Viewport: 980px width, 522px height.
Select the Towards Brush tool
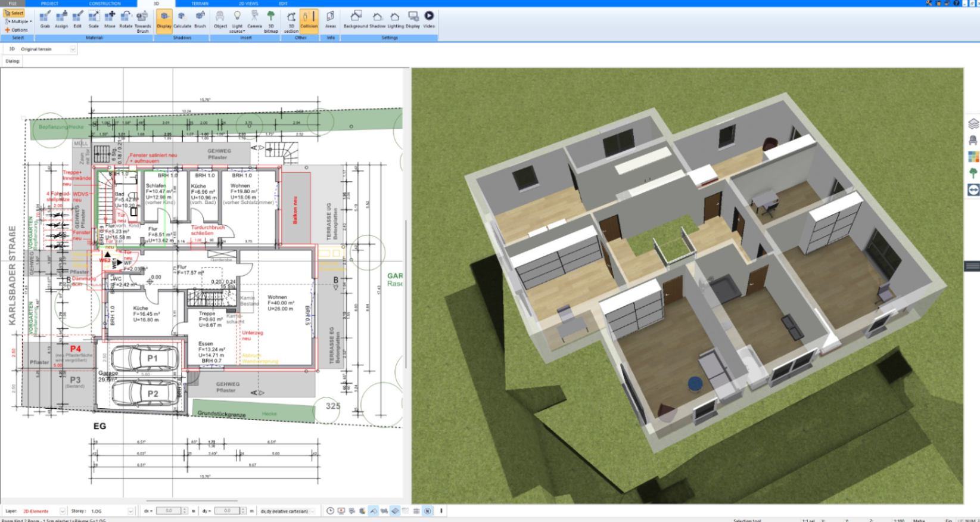pyautogui.click(x=143, y=21)
